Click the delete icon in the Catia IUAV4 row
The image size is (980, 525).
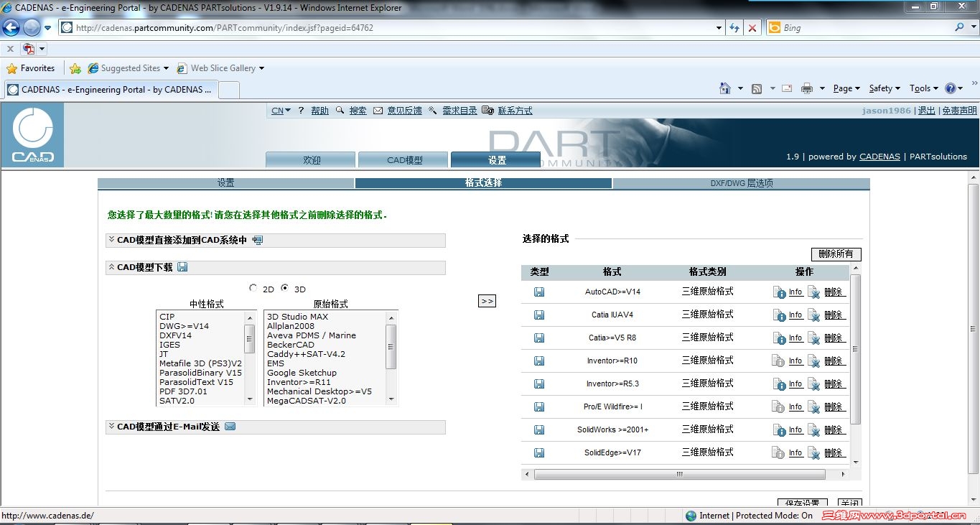point(813,315)
